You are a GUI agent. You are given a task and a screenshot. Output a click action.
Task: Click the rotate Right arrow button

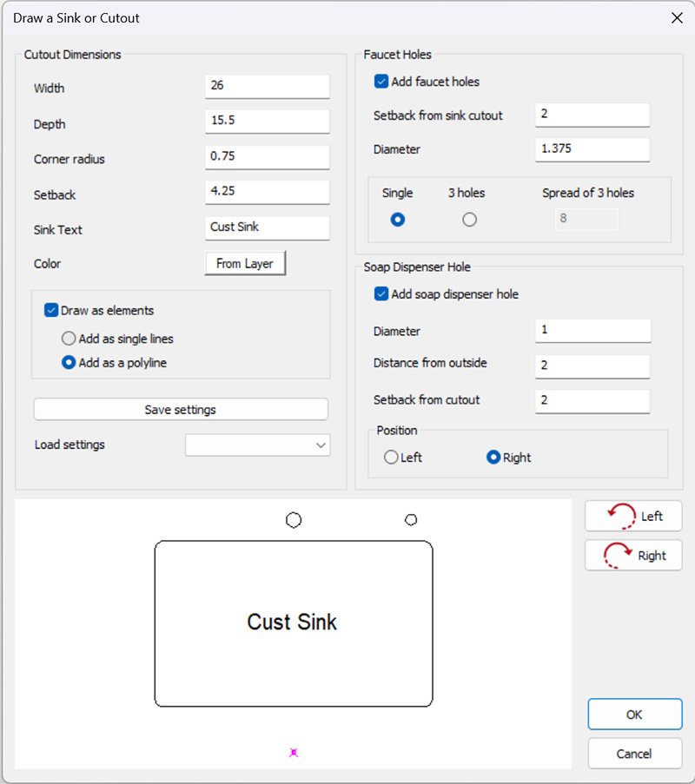click(x=633, y=556)
